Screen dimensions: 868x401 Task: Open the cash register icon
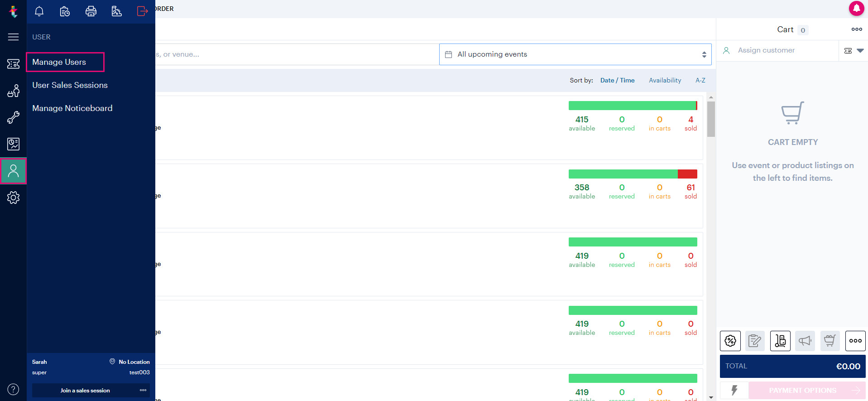[117, 11]
